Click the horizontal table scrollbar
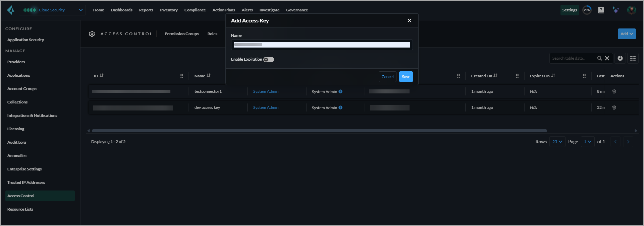 tap(319, 131)
